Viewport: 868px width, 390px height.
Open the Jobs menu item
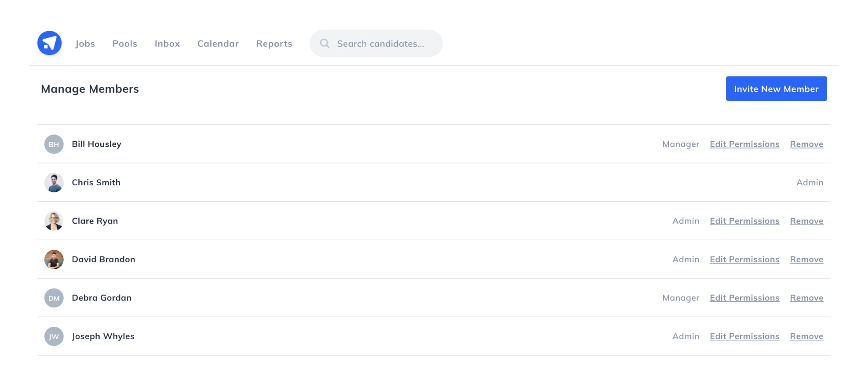coord(85,43)
